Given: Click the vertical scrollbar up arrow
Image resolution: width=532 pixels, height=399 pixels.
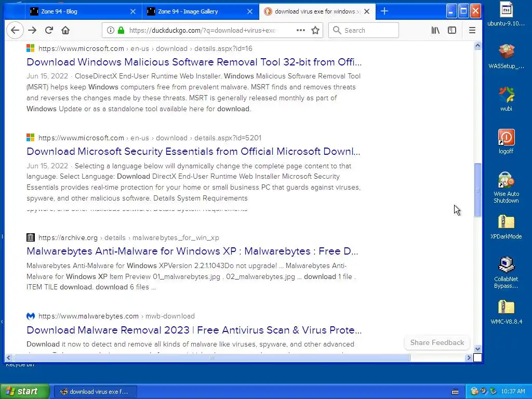Looking at the screenshot, I should coord(477,46).
